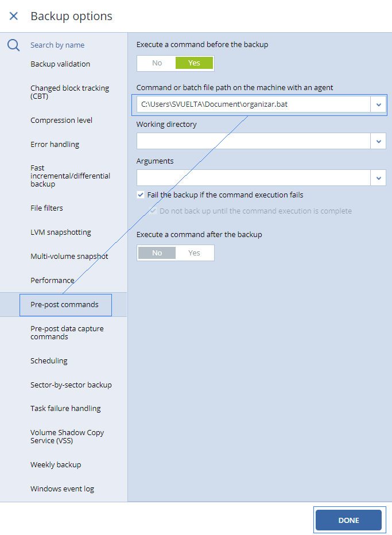Go to Compression level settings

[61, 121]
